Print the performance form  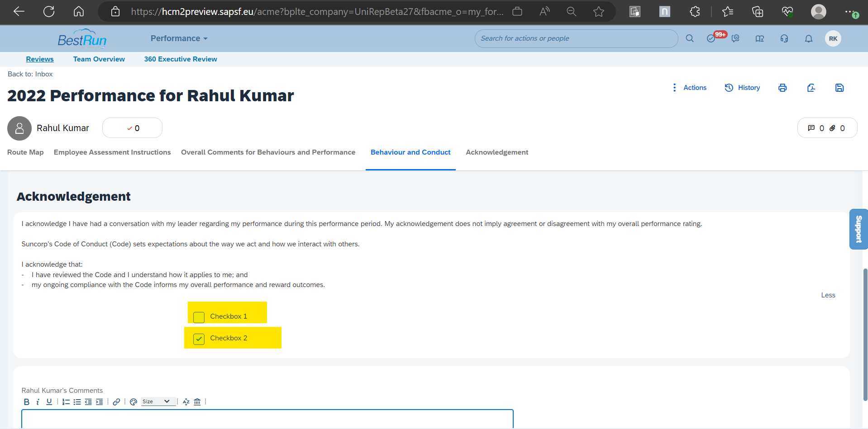click(782, 88)
